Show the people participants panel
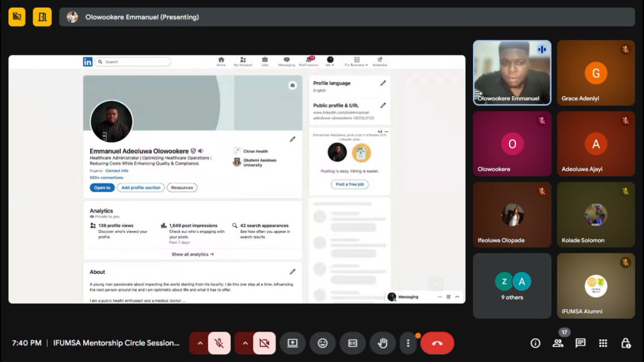Viewport: 644px width, 362px height. coord(558,343)
